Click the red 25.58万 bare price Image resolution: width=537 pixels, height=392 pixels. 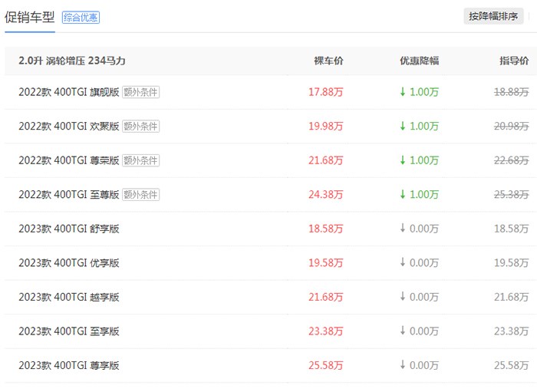pyautogui.click(x=326, y=366)
